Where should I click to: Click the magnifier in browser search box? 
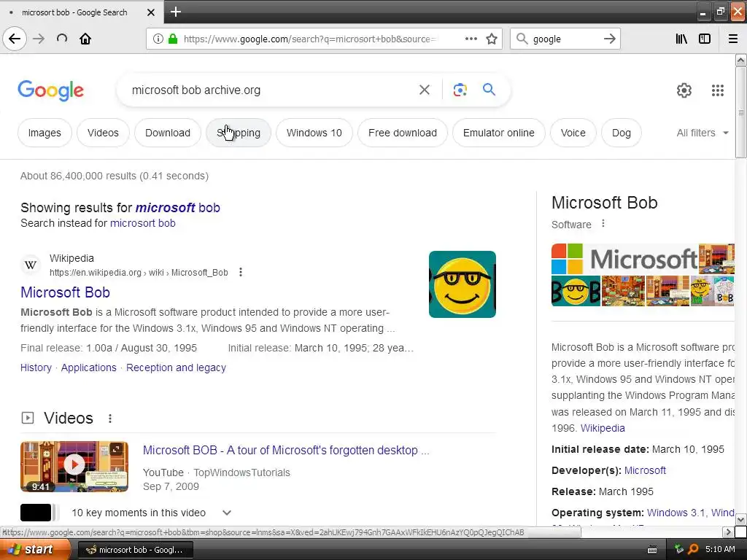(x=522, y=39)
